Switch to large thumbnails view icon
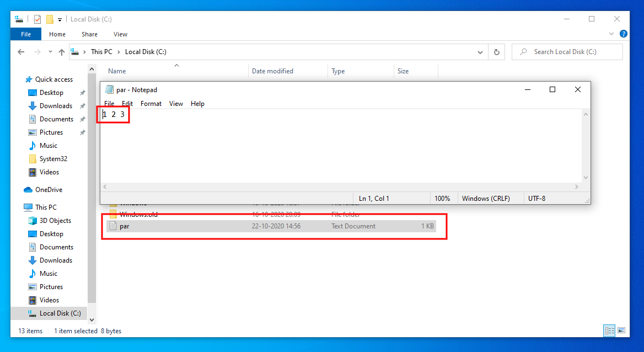The width and height of the screenshot is (644, 352). click(x=621, y=330)
